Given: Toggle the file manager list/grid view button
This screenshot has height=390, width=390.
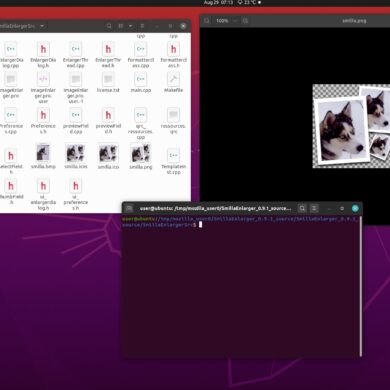Looking at the screenshot, I should point(121,26).
